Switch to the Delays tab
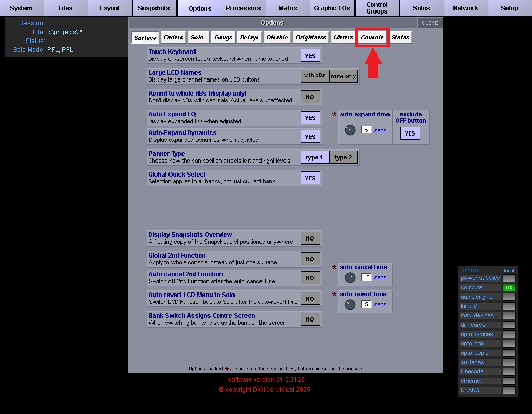 coord(250,37)
